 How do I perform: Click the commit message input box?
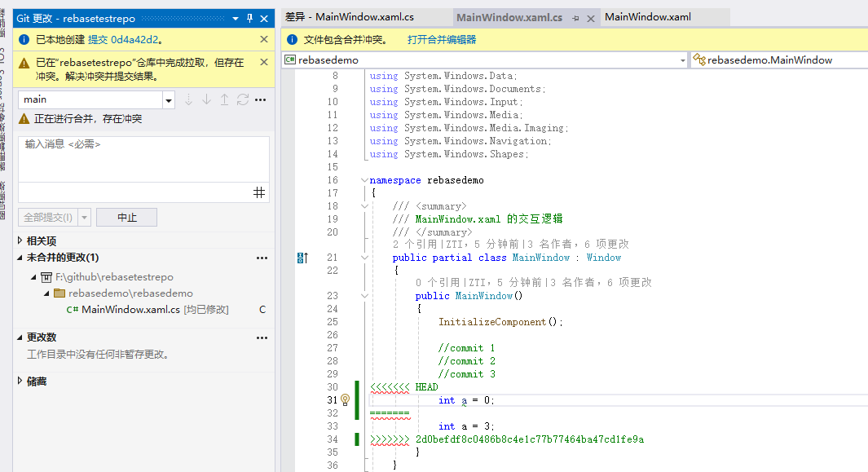pos(144,159)
